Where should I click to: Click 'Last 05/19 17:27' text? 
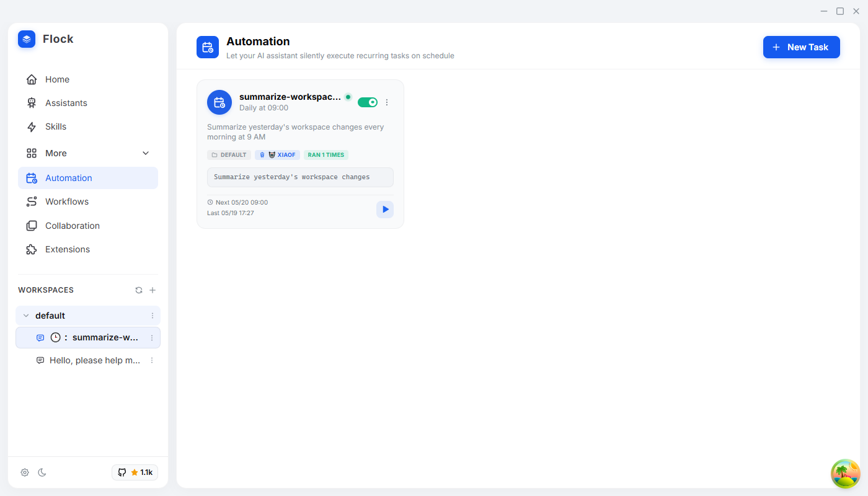click(231, 213)
